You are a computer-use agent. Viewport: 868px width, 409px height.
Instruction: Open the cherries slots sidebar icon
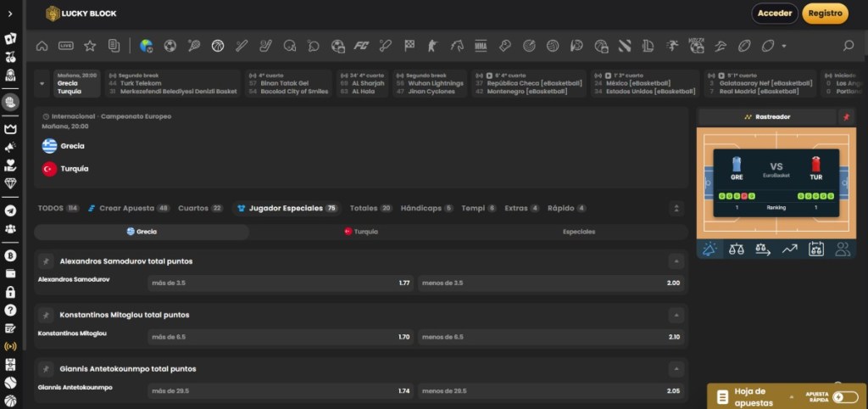[x=10, y=57]
